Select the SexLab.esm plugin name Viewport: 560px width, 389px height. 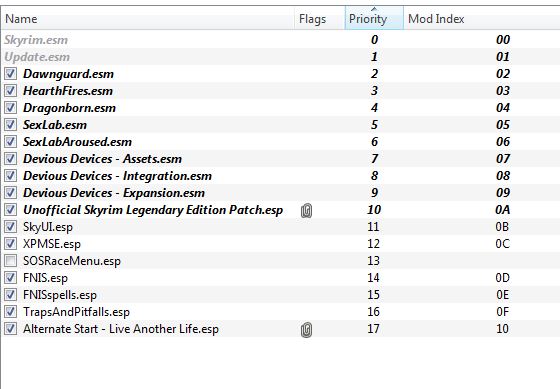tap(55, 125)
